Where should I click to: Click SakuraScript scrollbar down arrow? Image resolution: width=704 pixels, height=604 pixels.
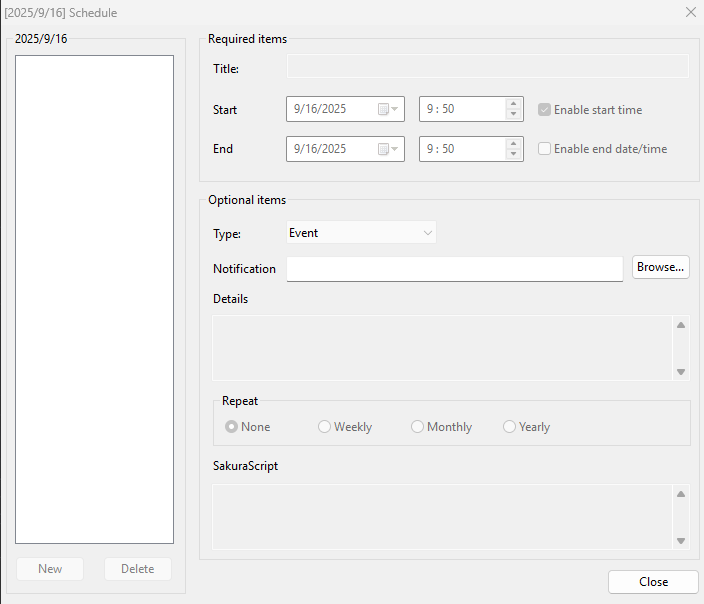(681, 541)
